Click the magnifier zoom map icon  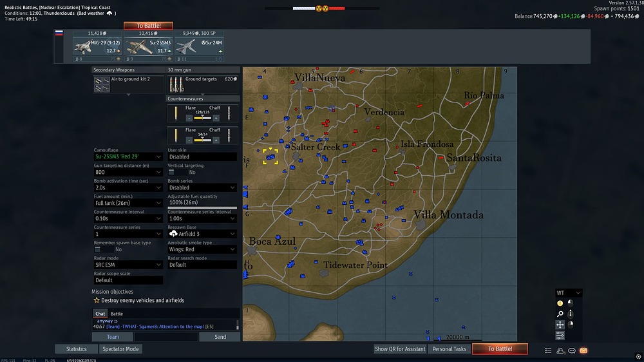click(x=560, y=314)
